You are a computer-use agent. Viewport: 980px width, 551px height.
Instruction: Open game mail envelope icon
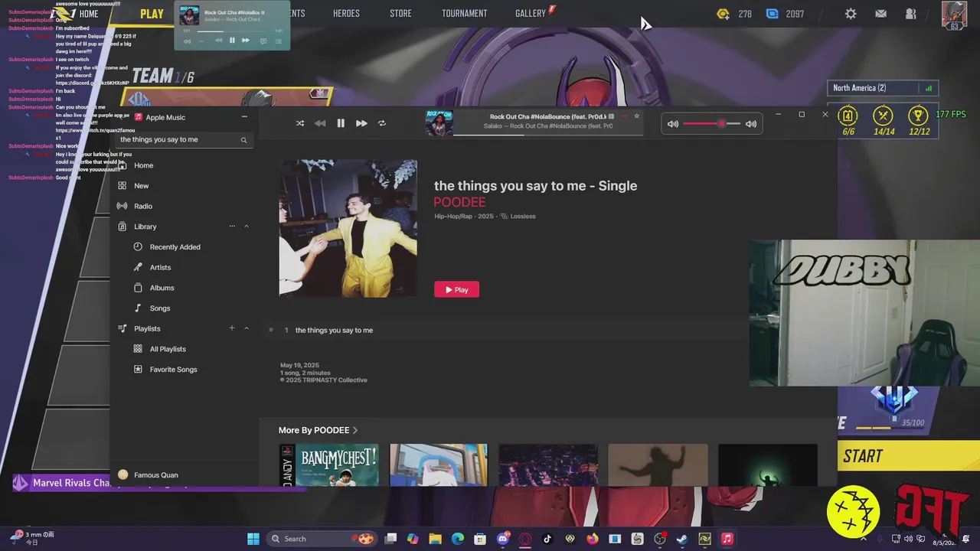pyautogui.click(x=881, y=14)
